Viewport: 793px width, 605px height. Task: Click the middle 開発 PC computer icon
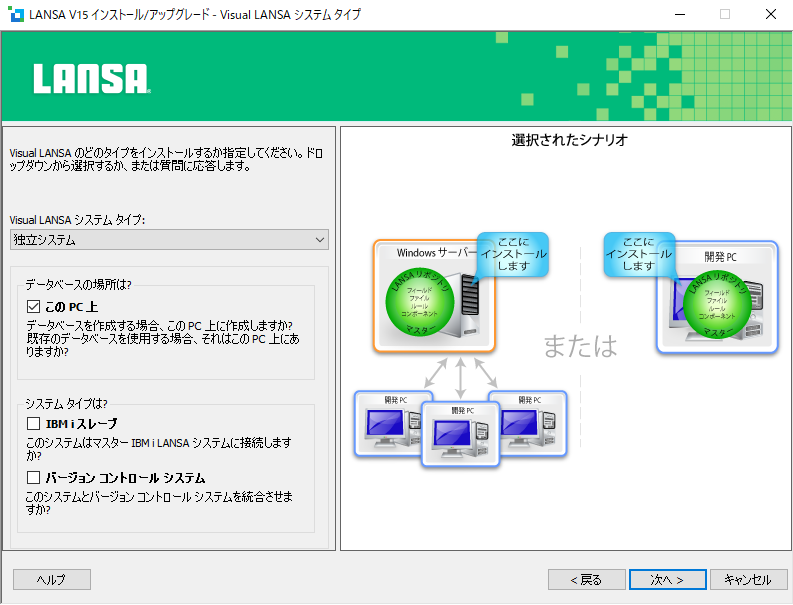tap(460, 434)
